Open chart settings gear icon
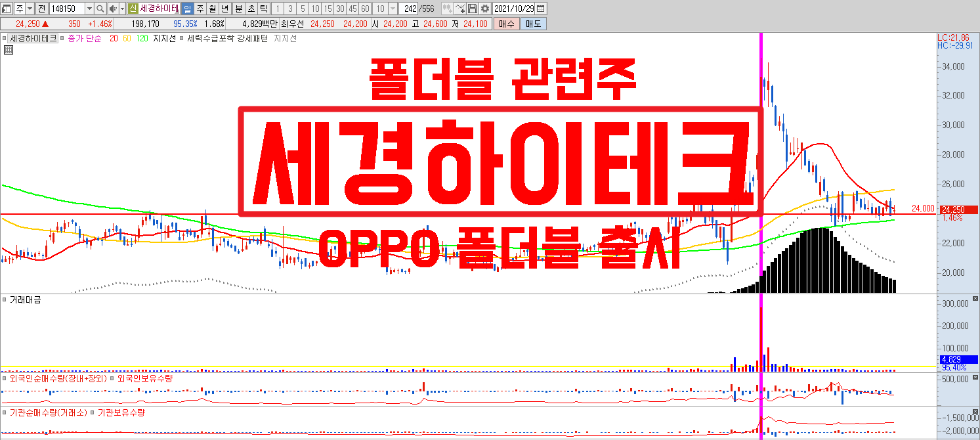Image resolution: width=980 pixels, height=440 pixels. 485,9
